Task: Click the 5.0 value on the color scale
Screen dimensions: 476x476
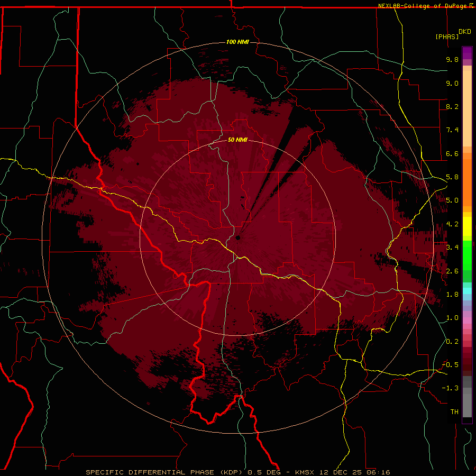Action: [x=452, y=200]
